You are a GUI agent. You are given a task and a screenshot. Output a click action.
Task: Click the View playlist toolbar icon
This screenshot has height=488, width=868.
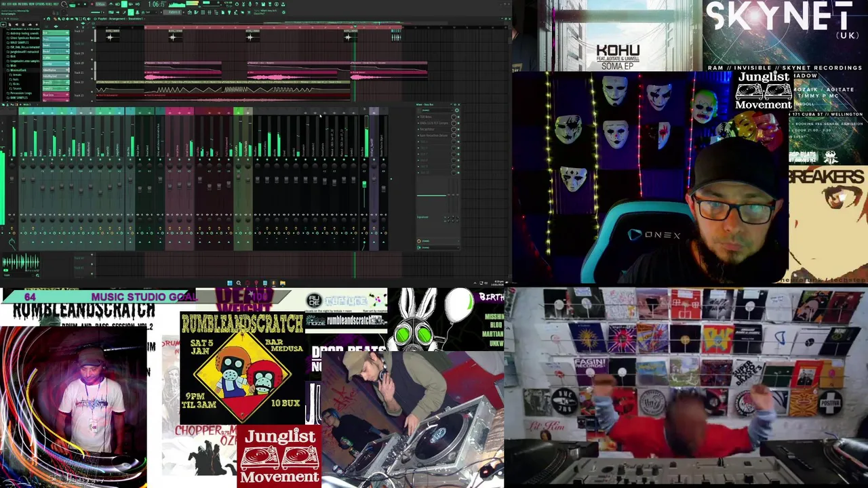point(189,12)
